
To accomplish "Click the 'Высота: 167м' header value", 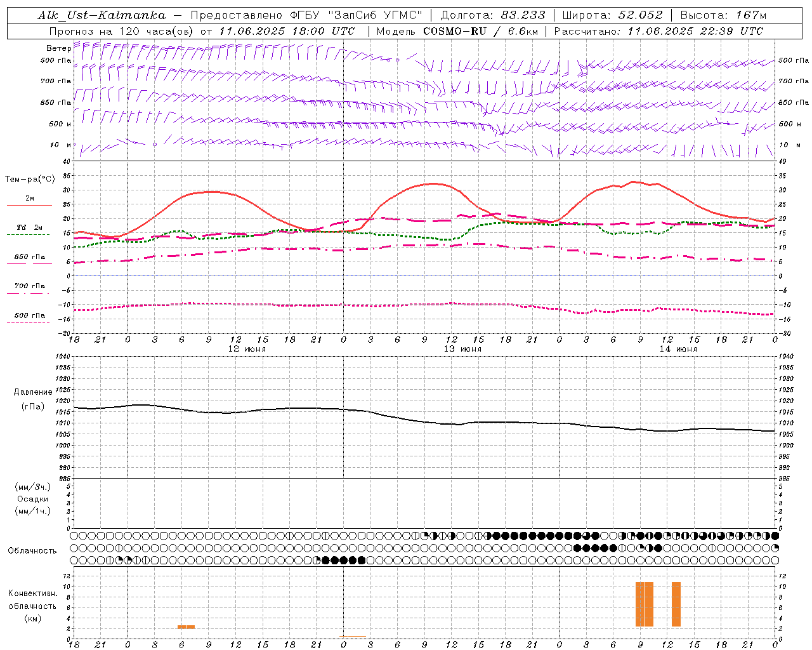I will 723,15.
